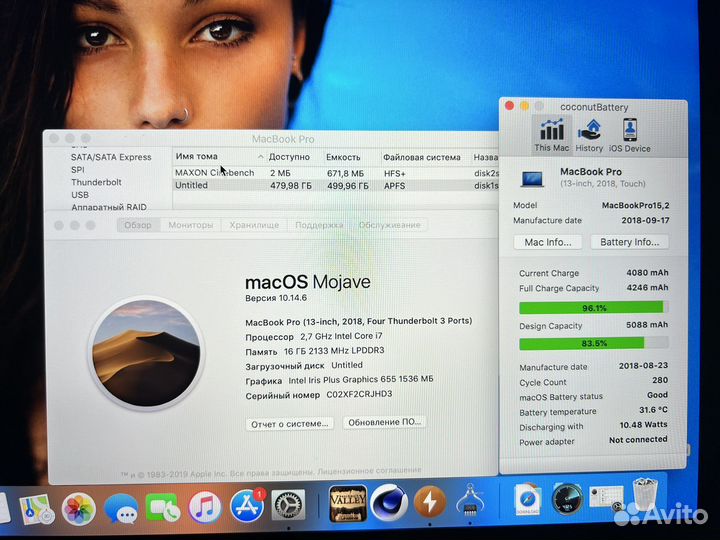
Task: Click the orange lightning bolt Dock icon
Action: coord(429,502)
